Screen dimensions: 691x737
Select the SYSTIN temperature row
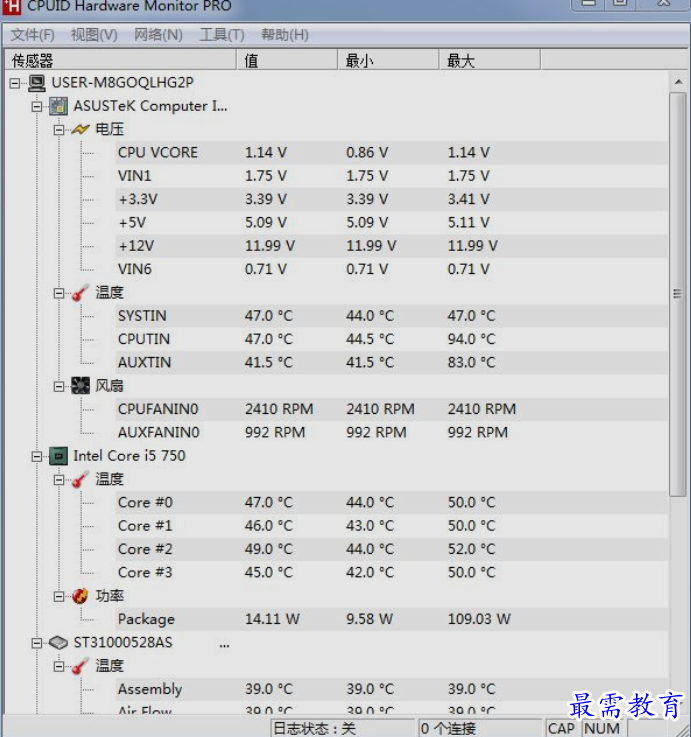coord(392,316)
